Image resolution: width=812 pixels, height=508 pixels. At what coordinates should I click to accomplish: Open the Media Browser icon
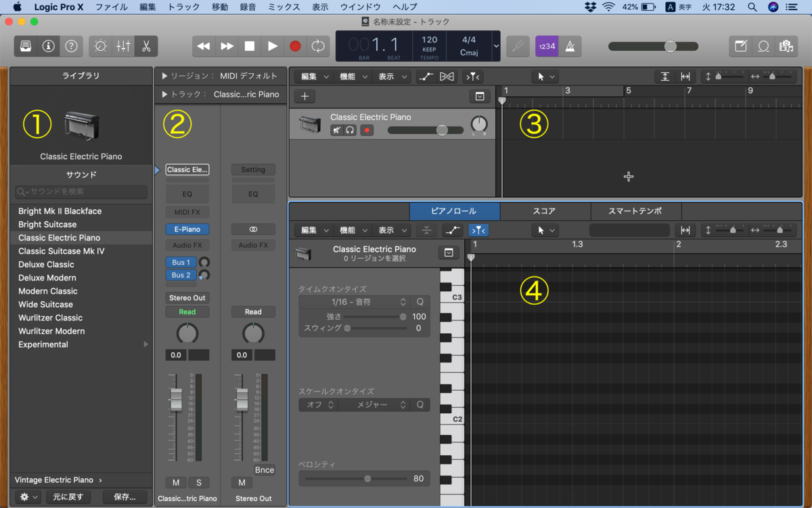(786, 46)
